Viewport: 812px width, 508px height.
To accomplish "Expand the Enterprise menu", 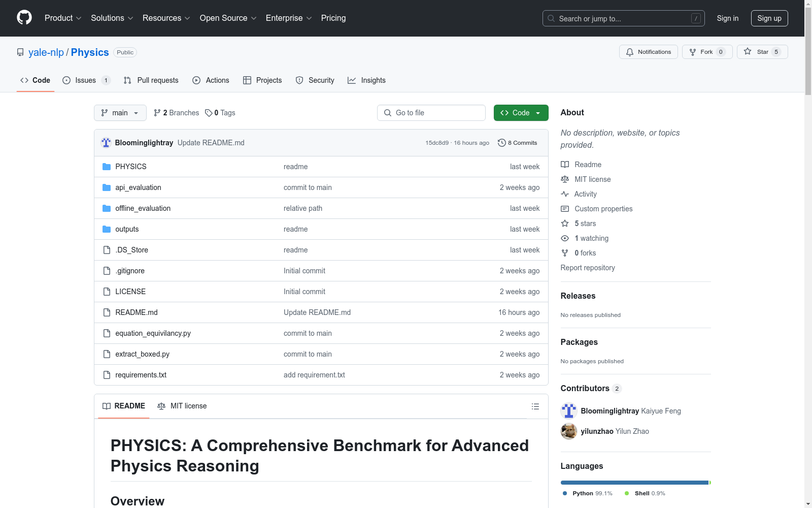I will [x=289, y=18].
